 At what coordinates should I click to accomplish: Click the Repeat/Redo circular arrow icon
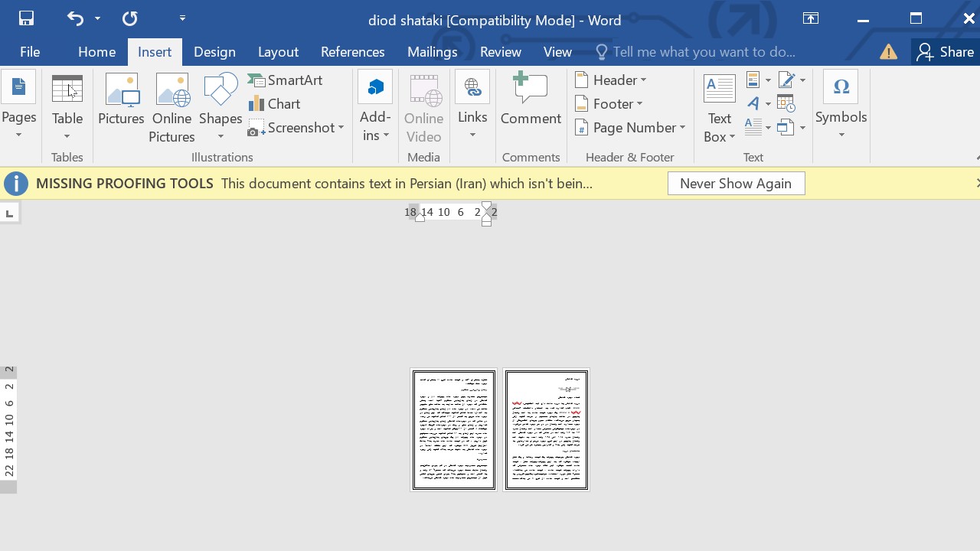[129, 18]
